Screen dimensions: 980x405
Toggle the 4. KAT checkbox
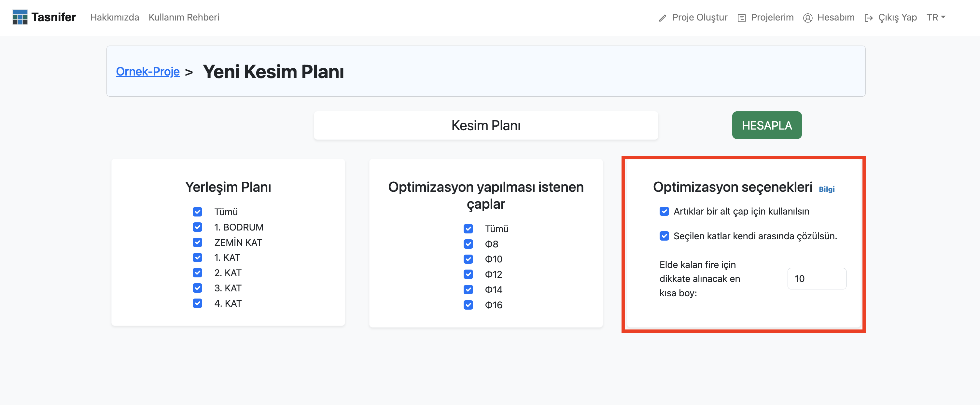(x=197, y=303)
